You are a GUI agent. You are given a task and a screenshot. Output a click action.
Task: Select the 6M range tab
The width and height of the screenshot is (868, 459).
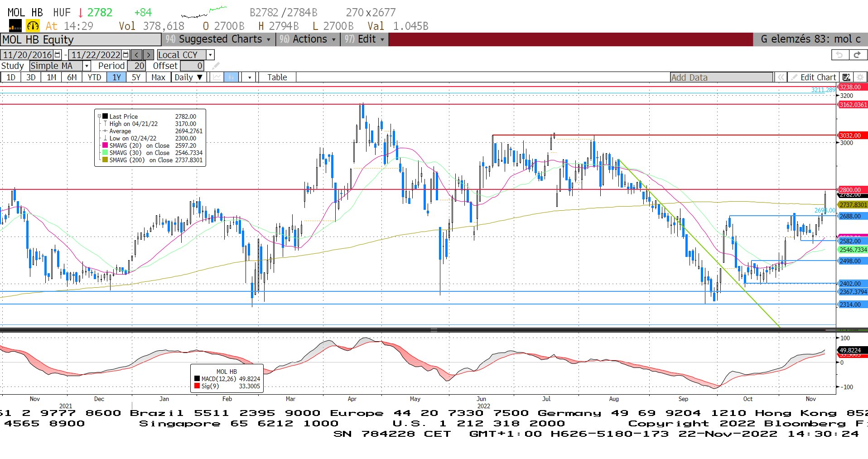[72, 77]
